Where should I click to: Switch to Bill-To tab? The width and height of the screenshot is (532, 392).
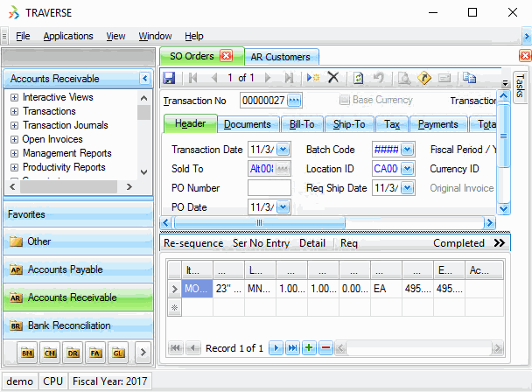pyautogui.click(x=302, y=124)
